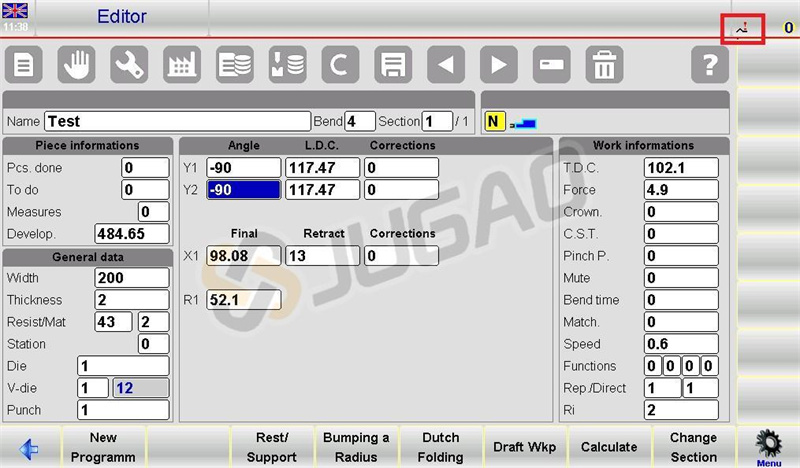800x468 pixels.
Task: Click the document list icon in toolbar
Action: [x=23, y=65]
